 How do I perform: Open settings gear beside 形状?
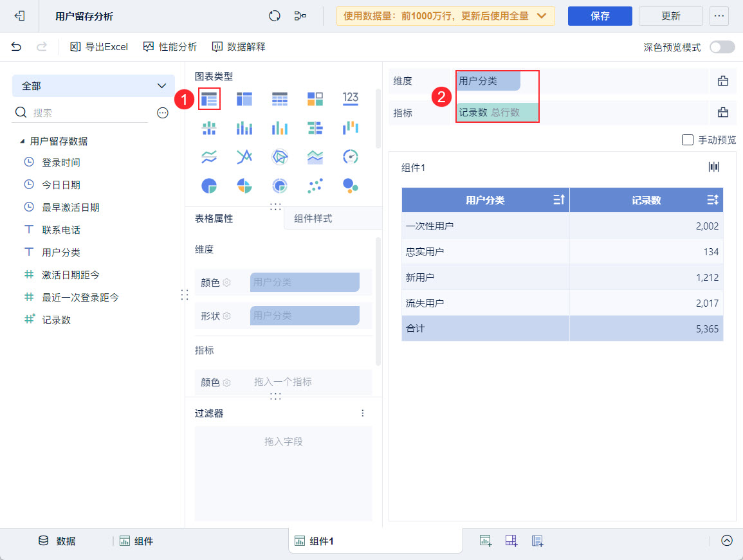tap(226, 316)
